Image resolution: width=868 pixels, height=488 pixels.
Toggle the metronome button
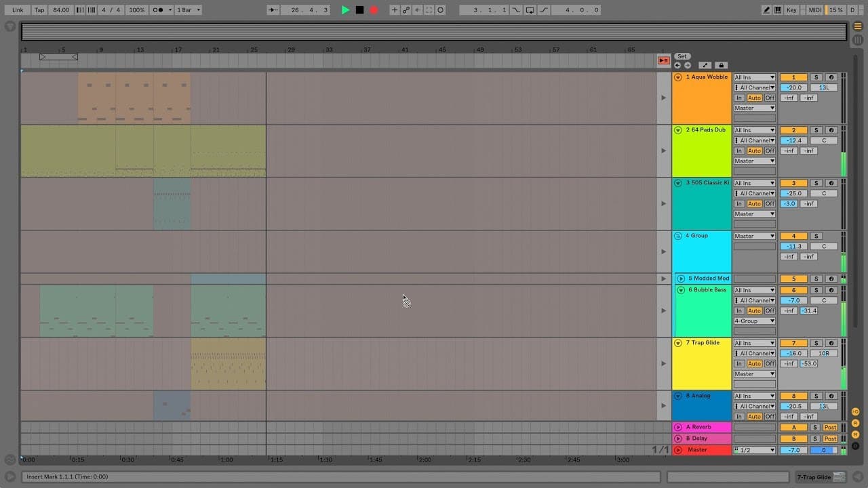pyautogui.click(x=159, y=10)
